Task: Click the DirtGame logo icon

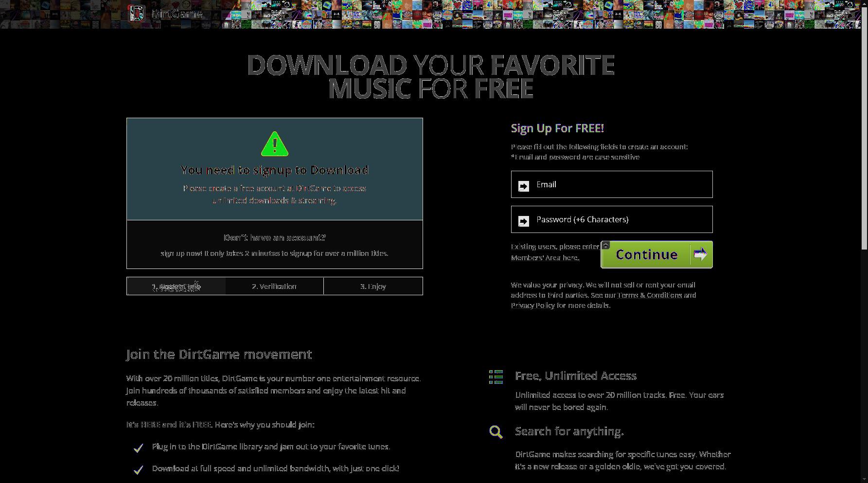Action: tap(137, 13)
